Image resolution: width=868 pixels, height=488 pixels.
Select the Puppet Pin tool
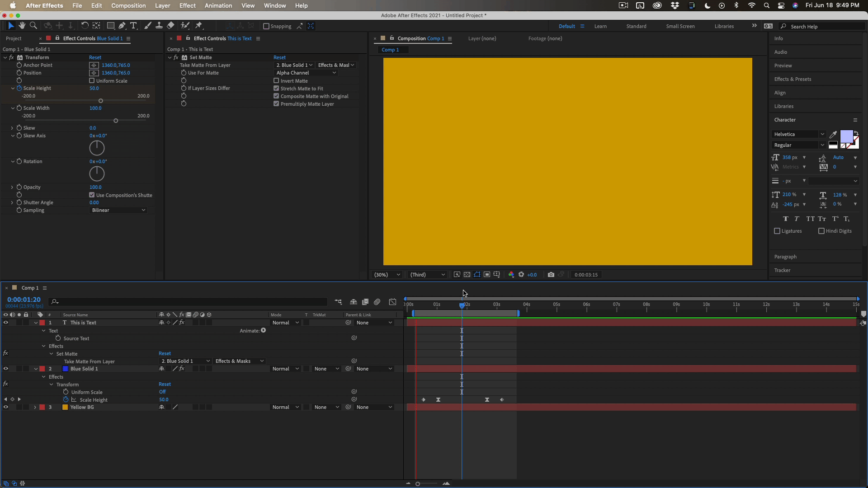199,26
